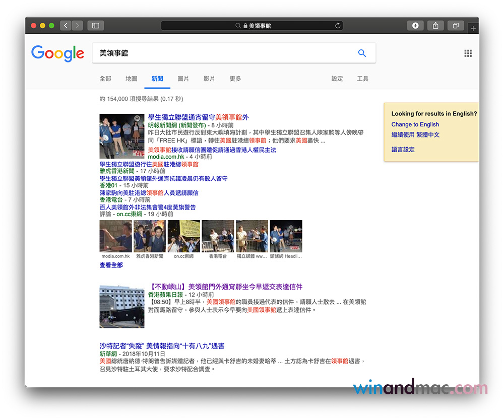Switch to the 地圖 search tab
Screen dimensions: 504x420
(131, 79)
